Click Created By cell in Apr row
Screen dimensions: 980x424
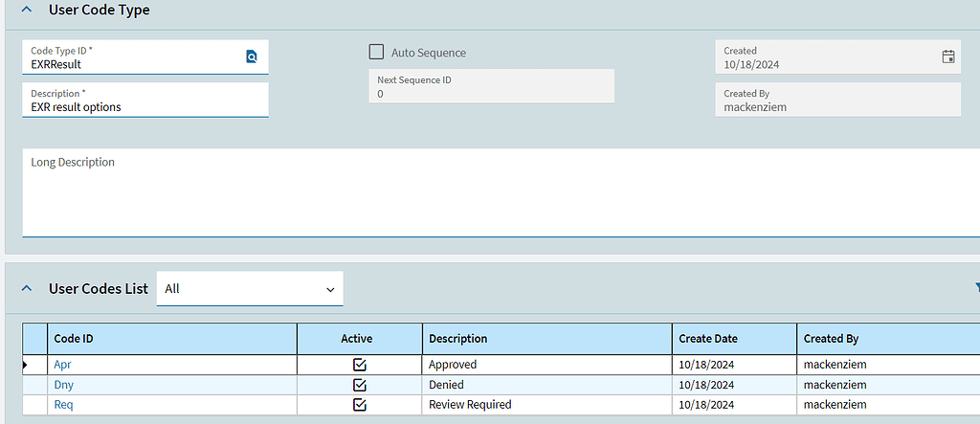coord(888,365)
